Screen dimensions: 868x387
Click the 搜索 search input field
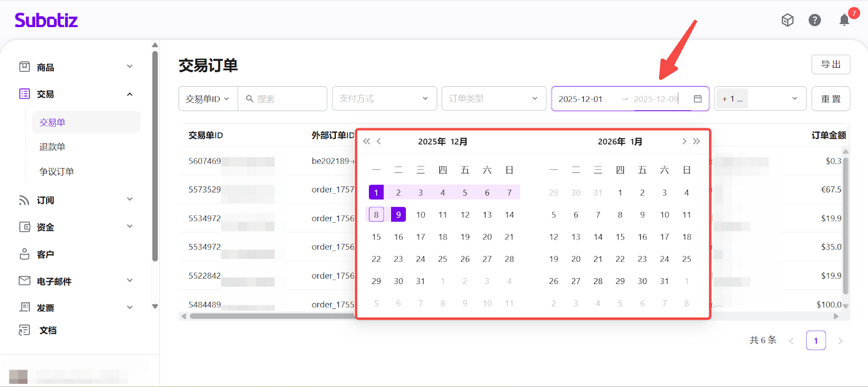pos(288,99)
